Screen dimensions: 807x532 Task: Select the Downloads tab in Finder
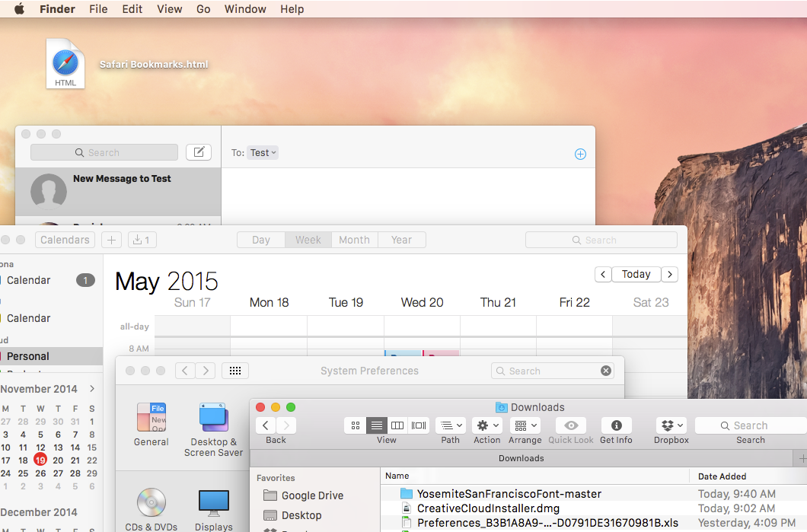(x=521, y=458)
